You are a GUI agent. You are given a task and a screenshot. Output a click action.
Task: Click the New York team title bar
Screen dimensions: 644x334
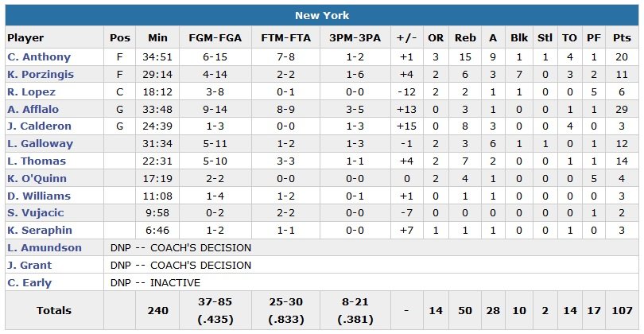tap(322, 16)
